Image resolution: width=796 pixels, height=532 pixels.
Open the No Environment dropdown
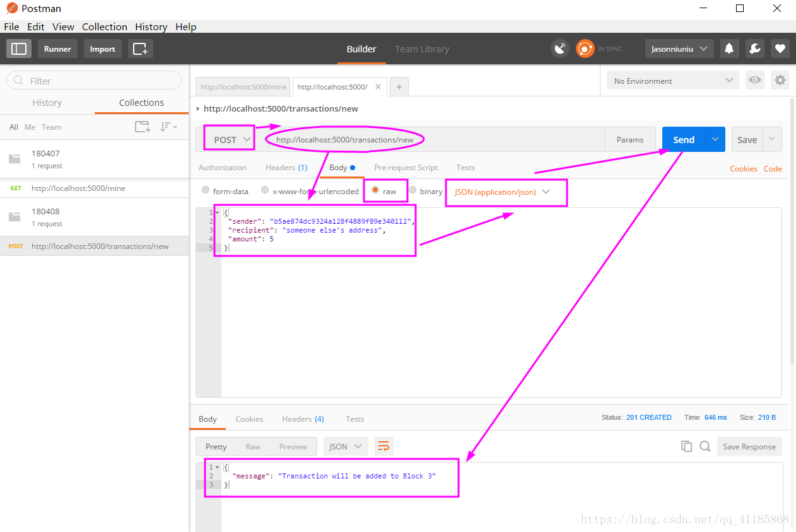[673, 80]
